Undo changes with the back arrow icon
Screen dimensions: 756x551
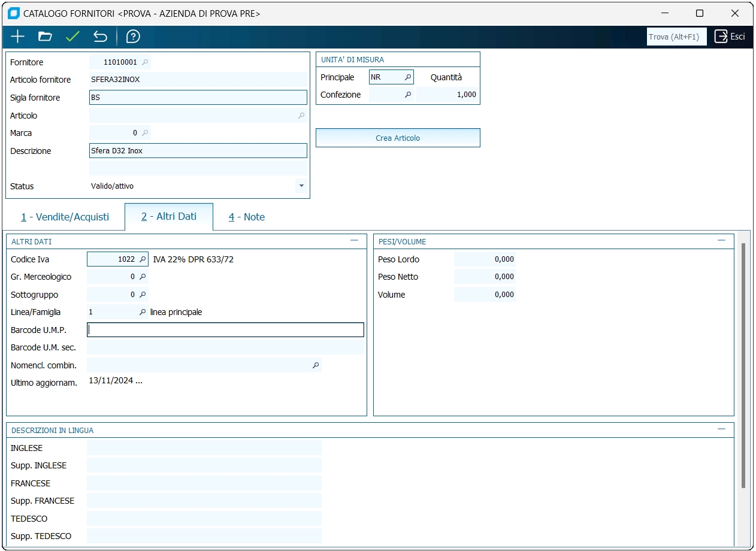(x=100, y=37)
